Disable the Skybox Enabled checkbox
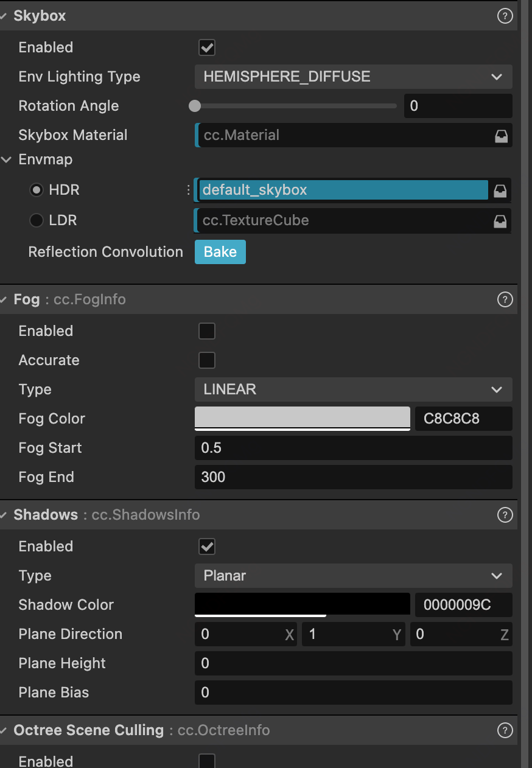 tap(207, 47)
